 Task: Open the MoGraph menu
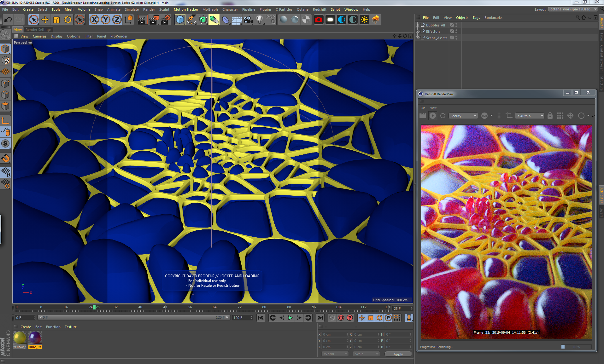pyautogui.click(x=210, y=9)
